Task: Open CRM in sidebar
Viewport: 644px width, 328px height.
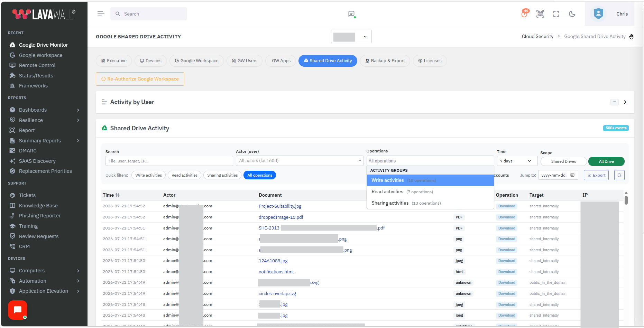Action: [24, 246]
